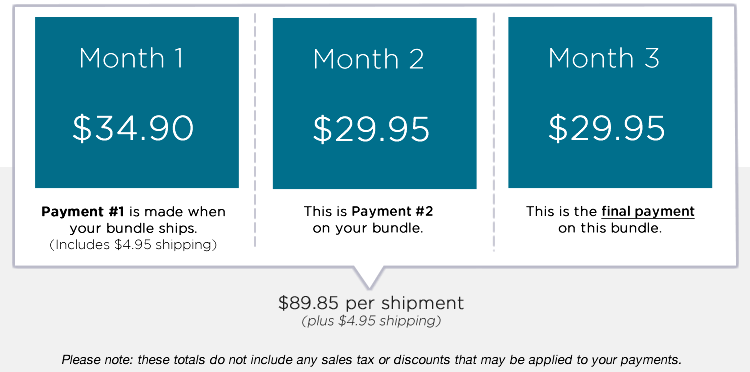Click the Month 1 payment box
Viewport: 750px width, 372px height.
tap(137, 102)
